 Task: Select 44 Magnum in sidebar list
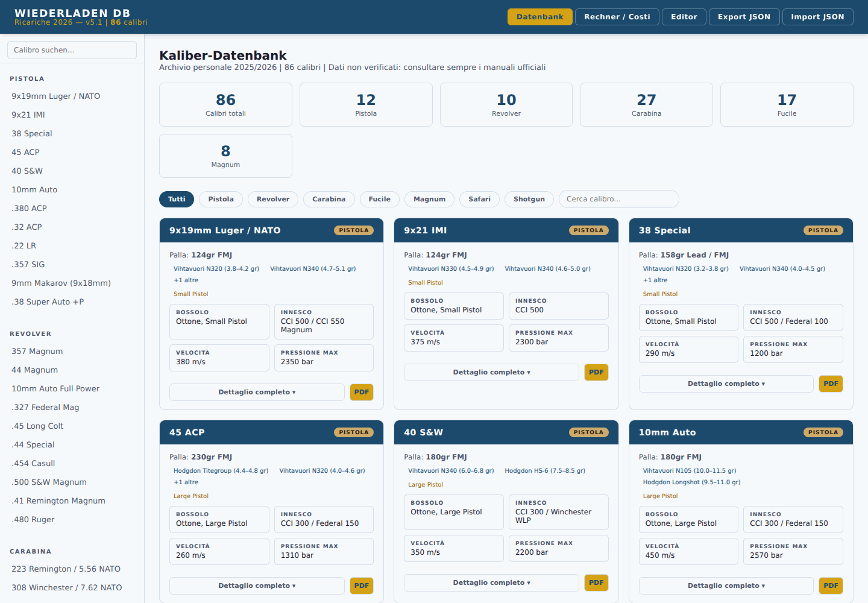click(72, 370)
